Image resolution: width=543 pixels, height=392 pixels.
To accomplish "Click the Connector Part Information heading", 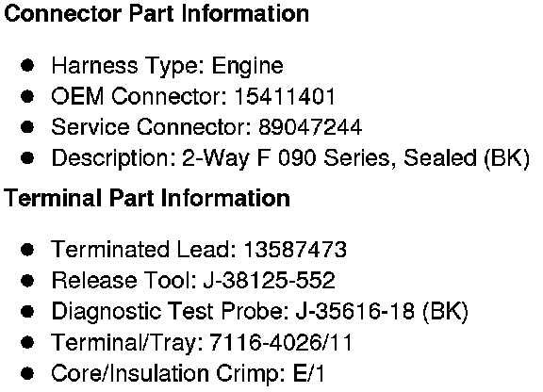I will click(x=156, y=14).
